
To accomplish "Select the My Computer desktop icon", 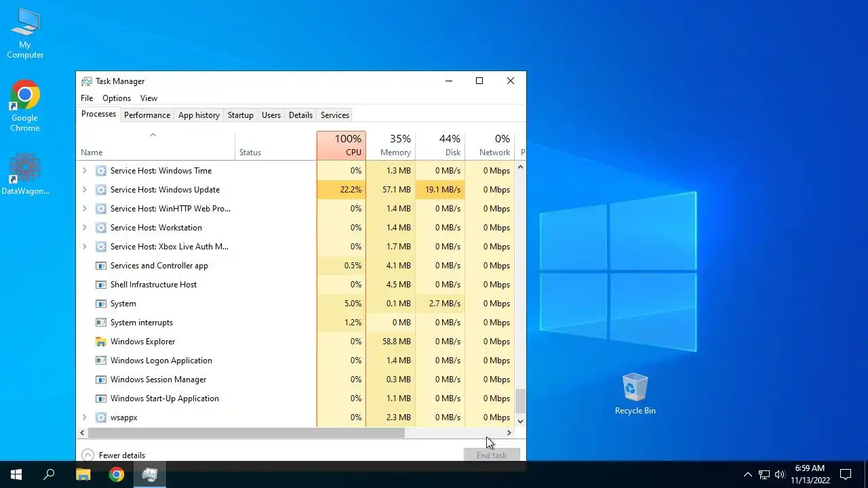I will pyautogui.click(x=25, y=33).
